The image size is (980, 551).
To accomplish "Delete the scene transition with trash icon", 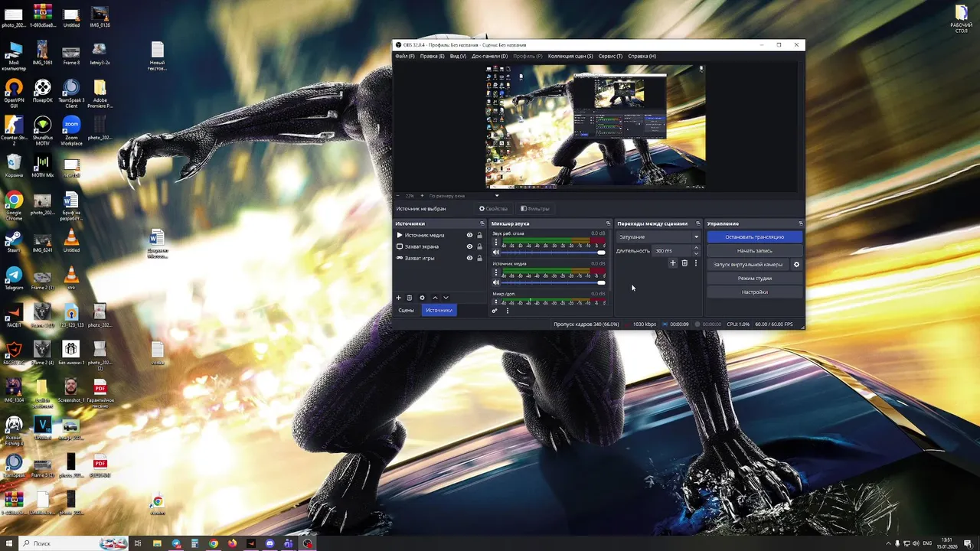I will (x=684, y=263).
